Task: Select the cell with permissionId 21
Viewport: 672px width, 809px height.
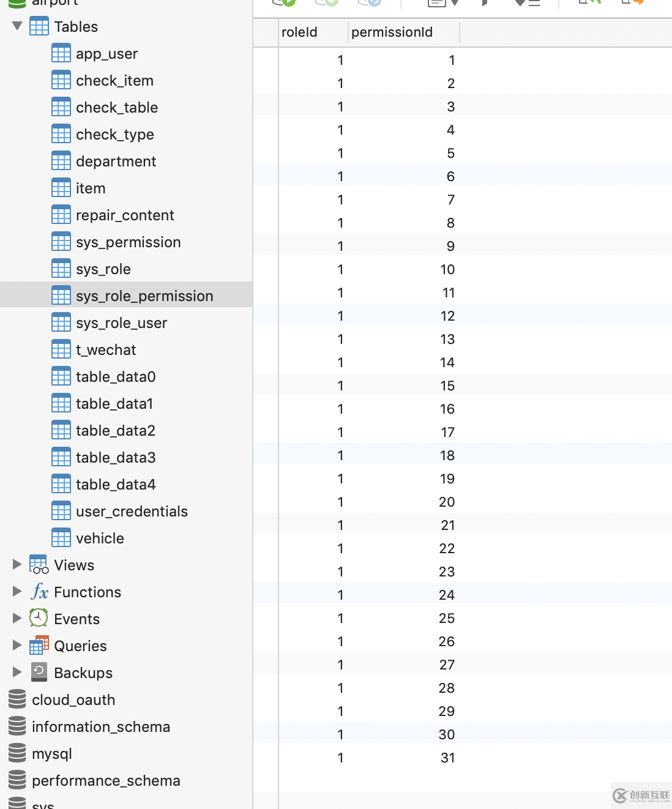Action: coord(404,525)
